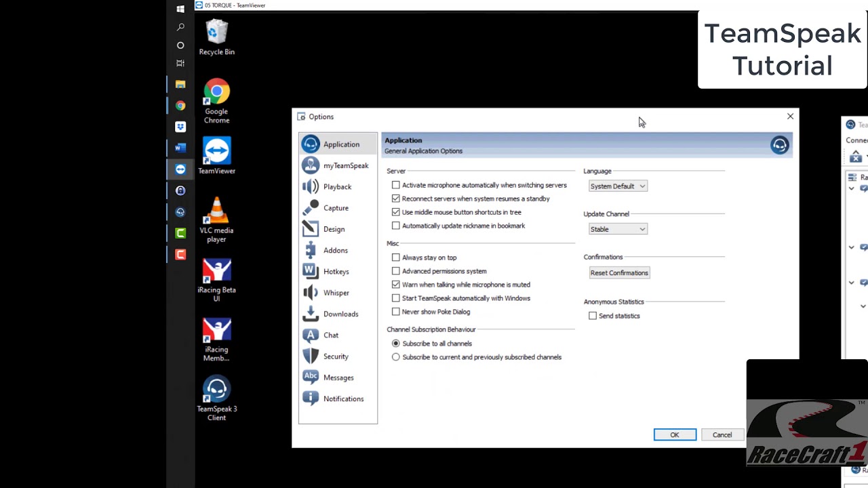Open File Explorer from the taskbar
The width and height of the screenshot is (868, 488).
(180, 85)
